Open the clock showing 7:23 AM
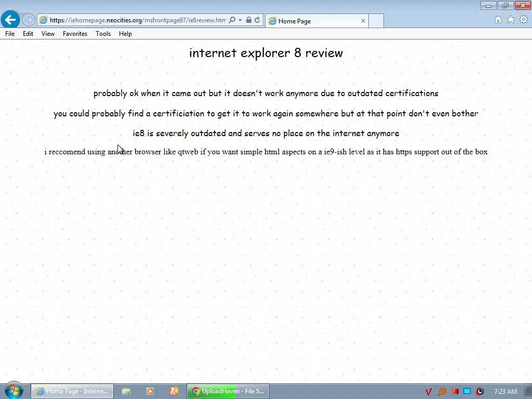 [506, 392]
